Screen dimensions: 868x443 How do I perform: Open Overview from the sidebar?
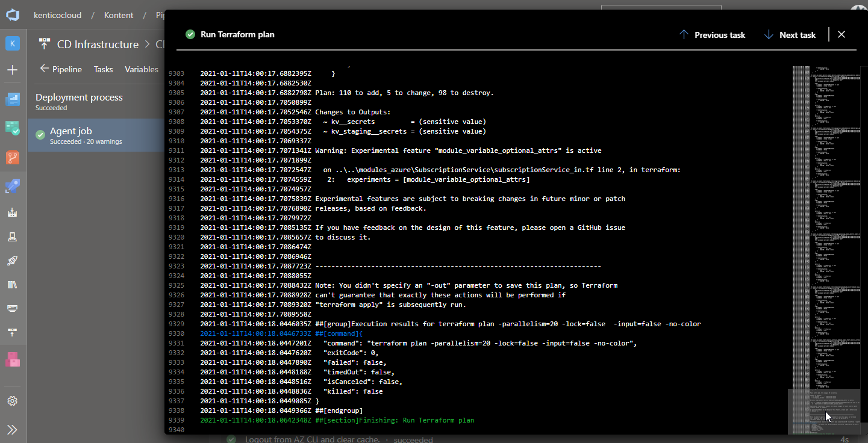click(13, 99)
